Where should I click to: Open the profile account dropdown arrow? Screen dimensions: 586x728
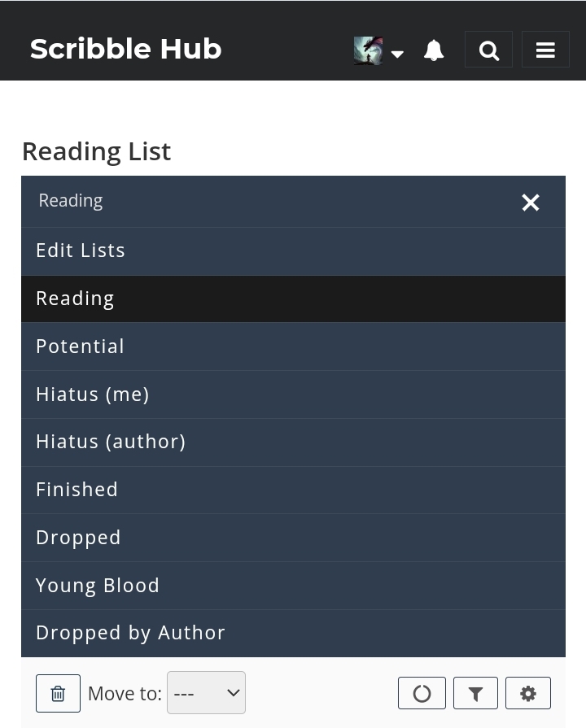coord(398,54)
